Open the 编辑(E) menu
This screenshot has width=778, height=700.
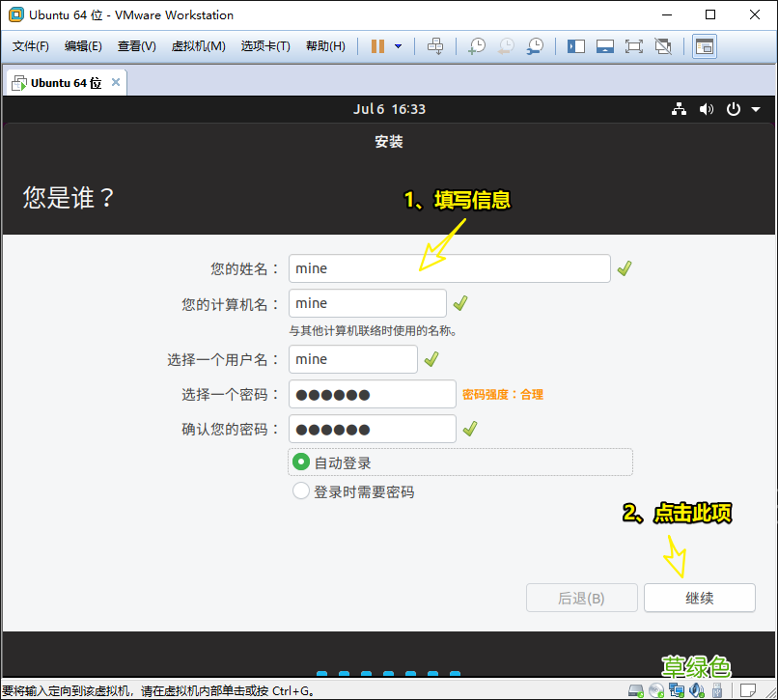click(83, 46)
